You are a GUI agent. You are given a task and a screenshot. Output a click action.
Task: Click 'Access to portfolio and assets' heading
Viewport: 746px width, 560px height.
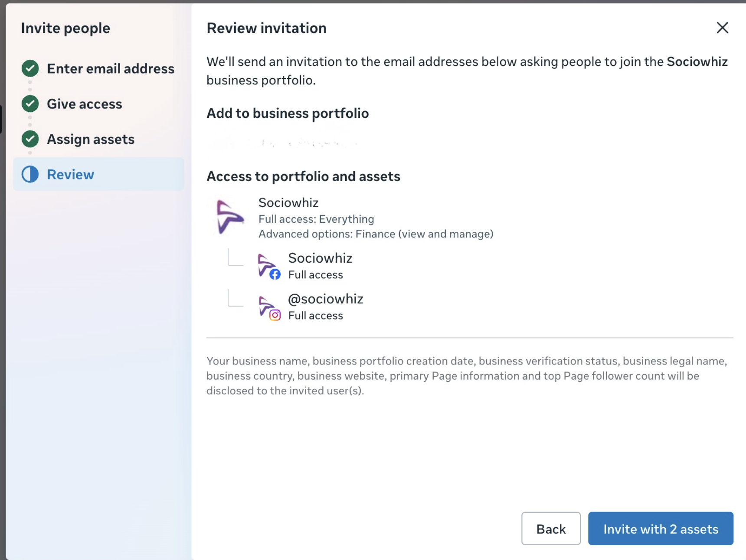[303, 176]
